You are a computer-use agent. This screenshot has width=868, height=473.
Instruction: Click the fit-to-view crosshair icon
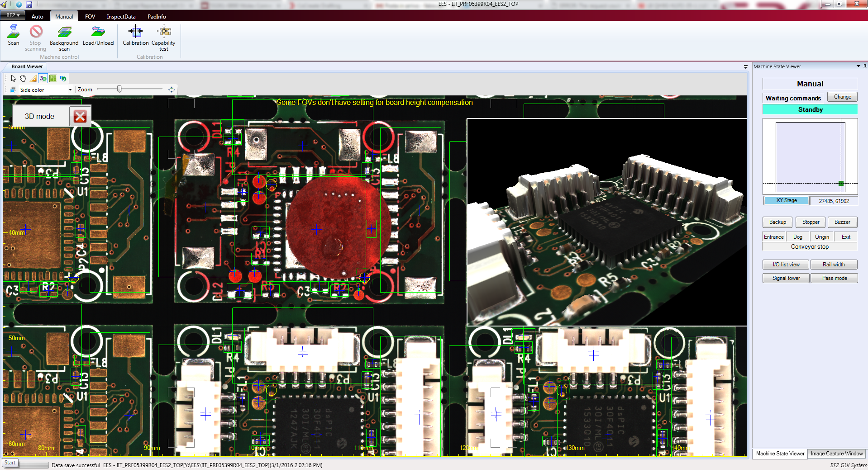pos(172,90)
